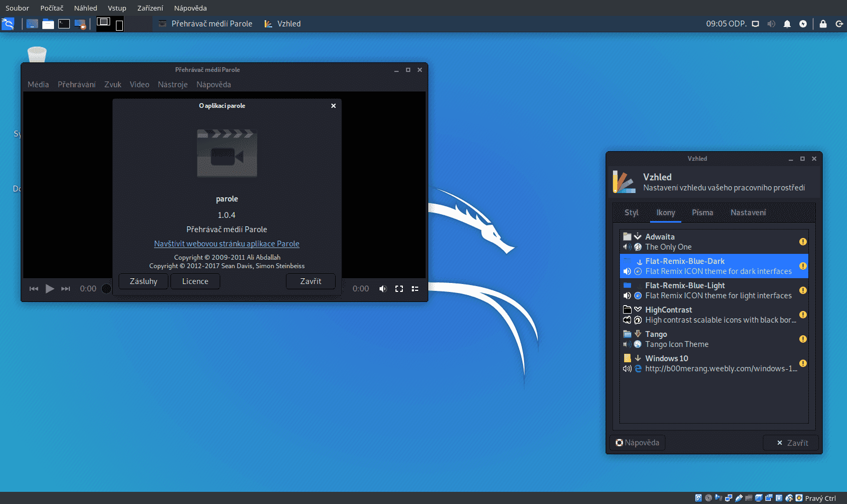Switch to the Písma tab in Vzhled
The image size is (847, 504).
pos(702,213)
